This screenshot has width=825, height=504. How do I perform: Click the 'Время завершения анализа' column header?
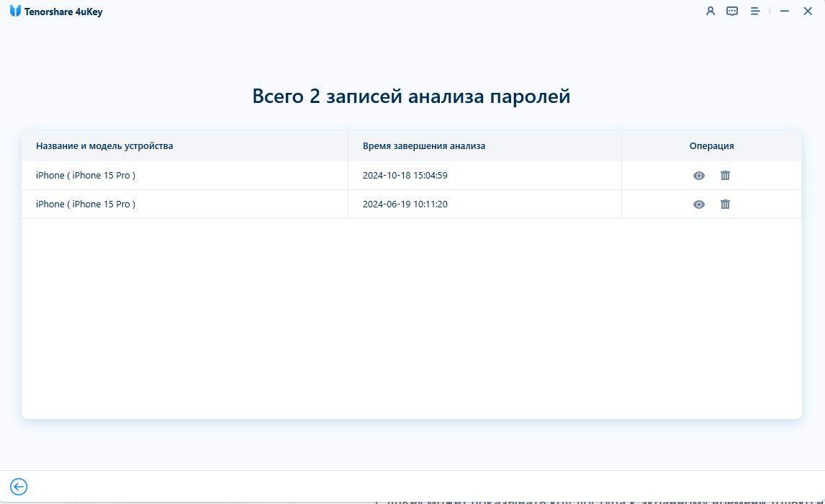[424, 145]
